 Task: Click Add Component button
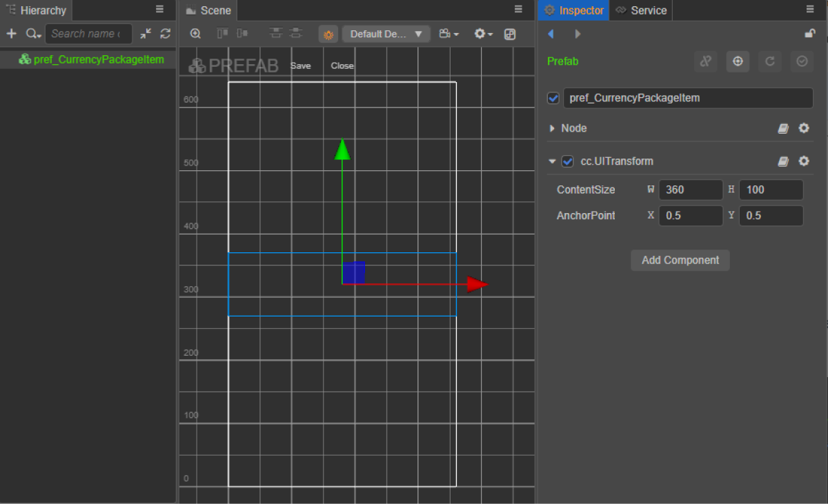(680, 260)
